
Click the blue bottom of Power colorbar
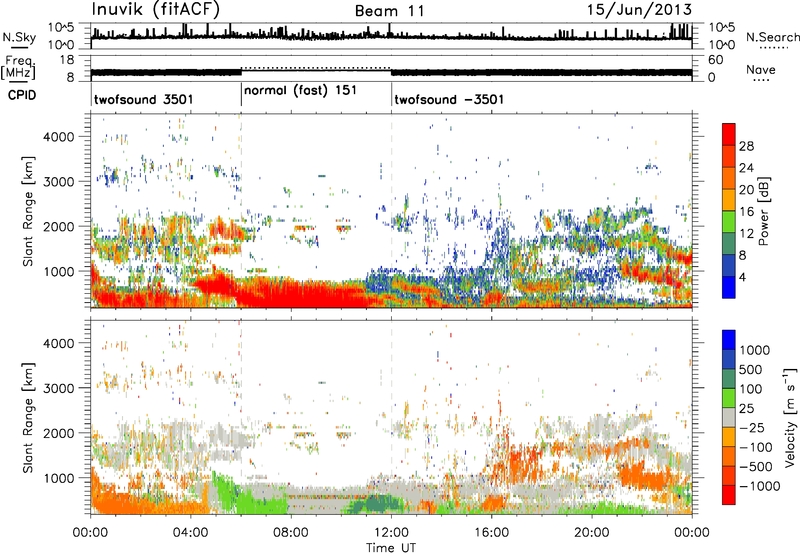click(x=729, y=288)
